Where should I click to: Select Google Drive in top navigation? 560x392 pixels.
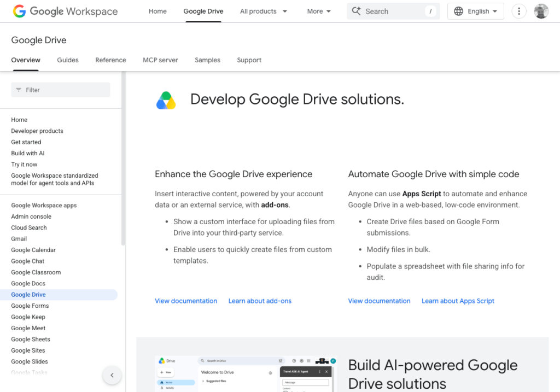[x=203, y=11]
